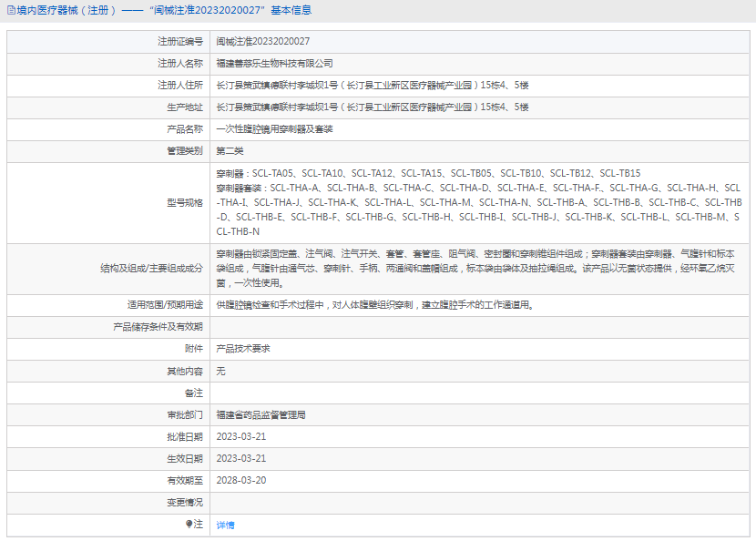Click the 无 value in 其他内容 row
Screen dimensions: 756x541
click(x=220, y=372)
